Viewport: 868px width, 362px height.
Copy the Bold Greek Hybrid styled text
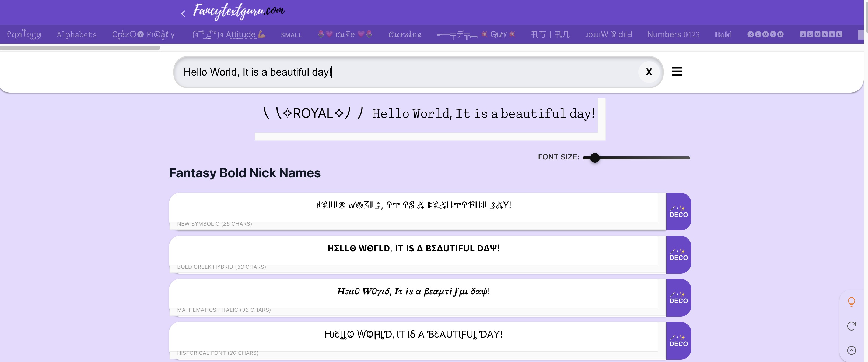[414, 248]
